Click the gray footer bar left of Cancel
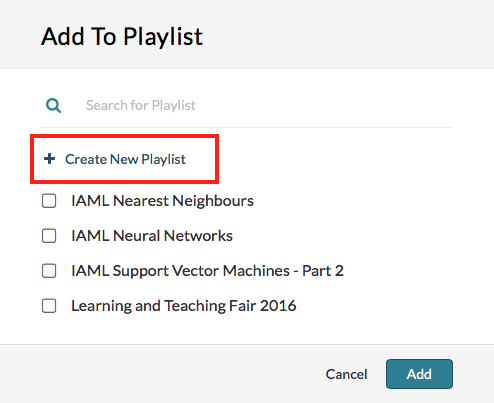Screen dimensions: 494x403 (x=160, y=374)
